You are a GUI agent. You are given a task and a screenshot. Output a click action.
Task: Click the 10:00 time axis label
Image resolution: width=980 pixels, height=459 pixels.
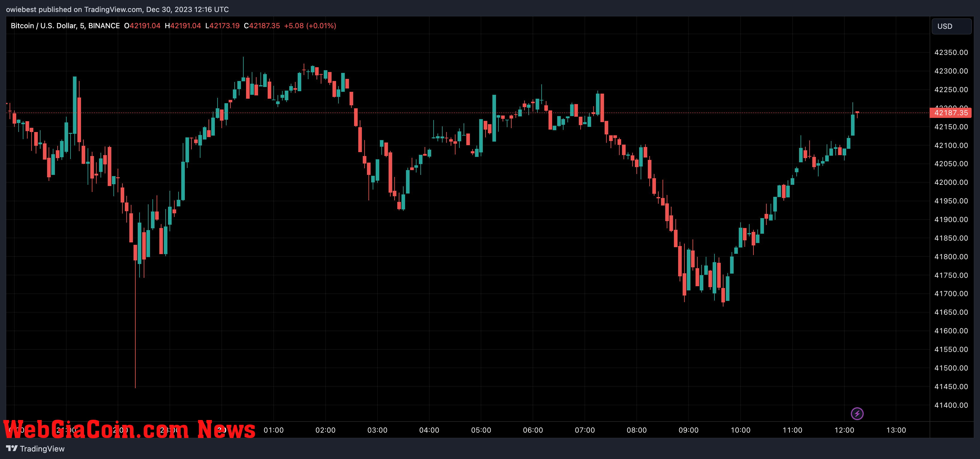tap(740, 430)
